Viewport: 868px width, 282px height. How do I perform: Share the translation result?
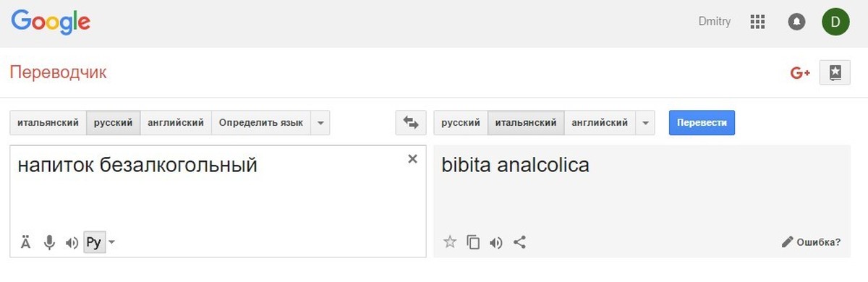[519, 242]
